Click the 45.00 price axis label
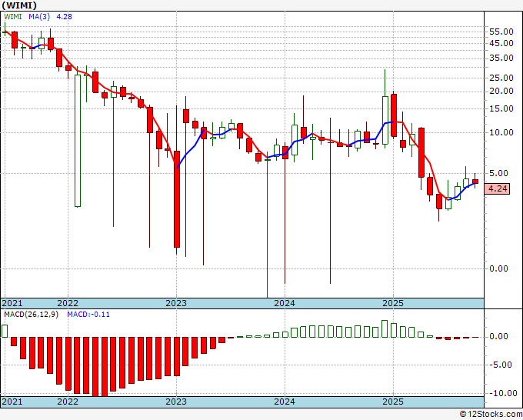Viewport: 523px width, 420px height. (x=501, y=43)
